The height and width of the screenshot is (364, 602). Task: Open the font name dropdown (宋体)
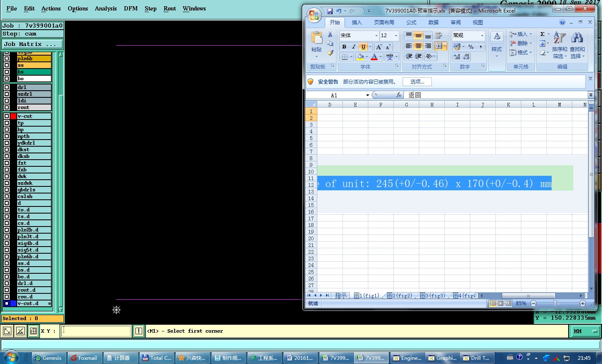click(376, 36)
